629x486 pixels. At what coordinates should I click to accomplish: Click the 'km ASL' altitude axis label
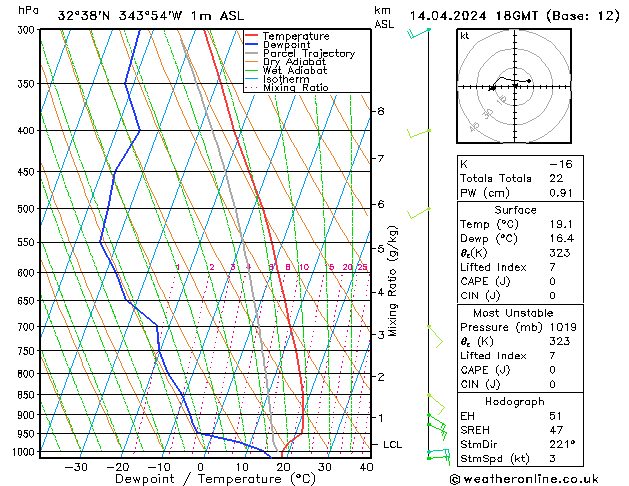coord(384,17)
